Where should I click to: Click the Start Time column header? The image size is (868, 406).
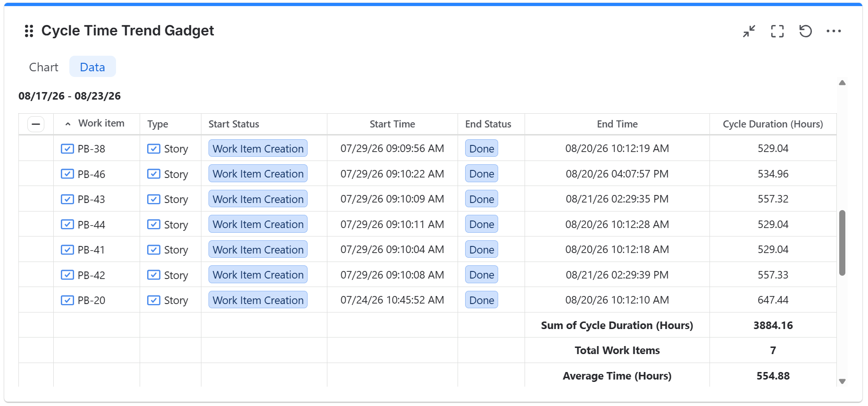(x=392, y=124)
